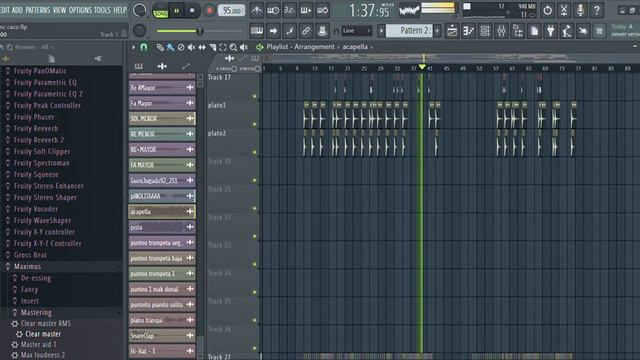The width and height of the screenshot is (640, 360).
Task: Open the tempo tapper icon
Action: tap(567, 31)
